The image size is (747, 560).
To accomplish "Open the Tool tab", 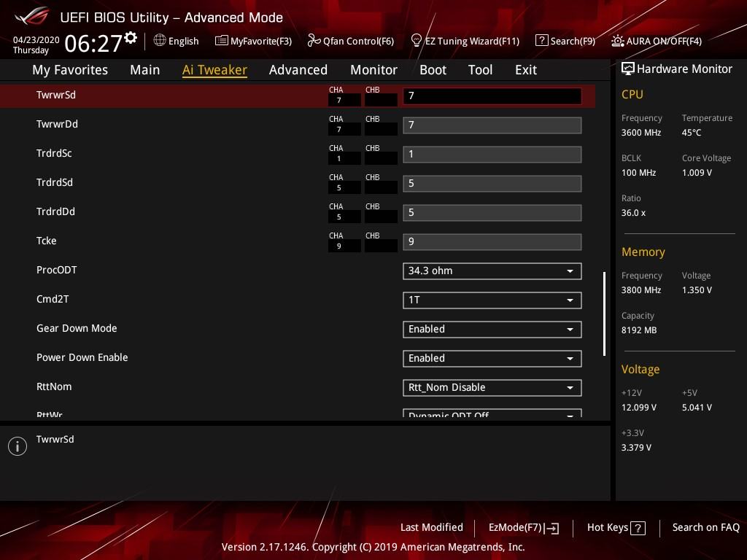I will (x=480, y=70).
